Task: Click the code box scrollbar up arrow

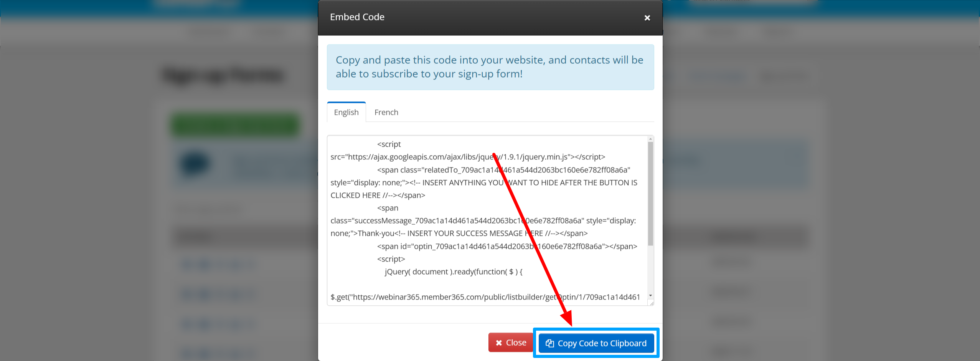Action: pyautogui.click(x=650, y=139)
